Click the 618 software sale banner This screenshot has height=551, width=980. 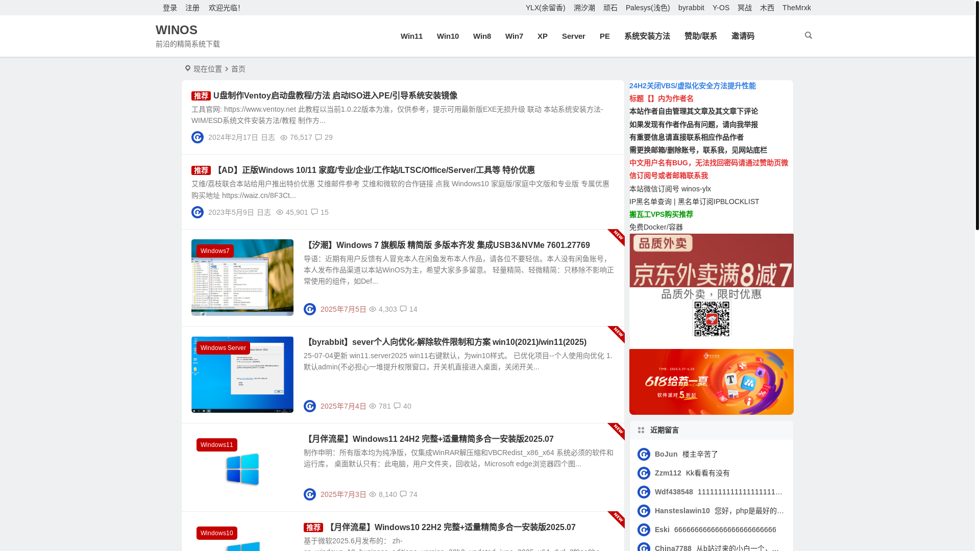click(x=712, y=382)
